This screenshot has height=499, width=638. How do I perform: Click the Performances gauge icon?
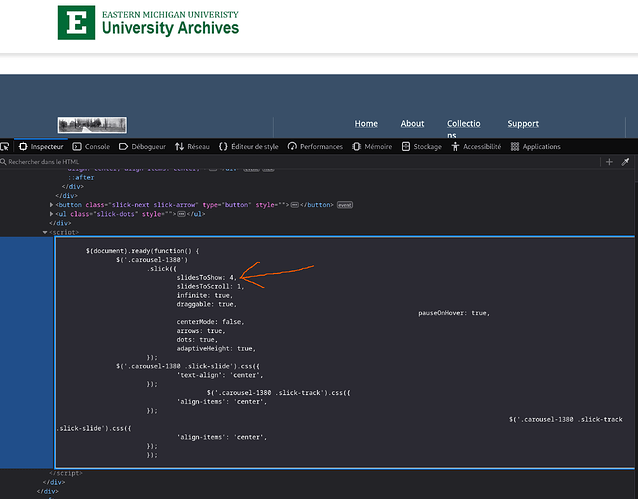(x=292, y=147)
